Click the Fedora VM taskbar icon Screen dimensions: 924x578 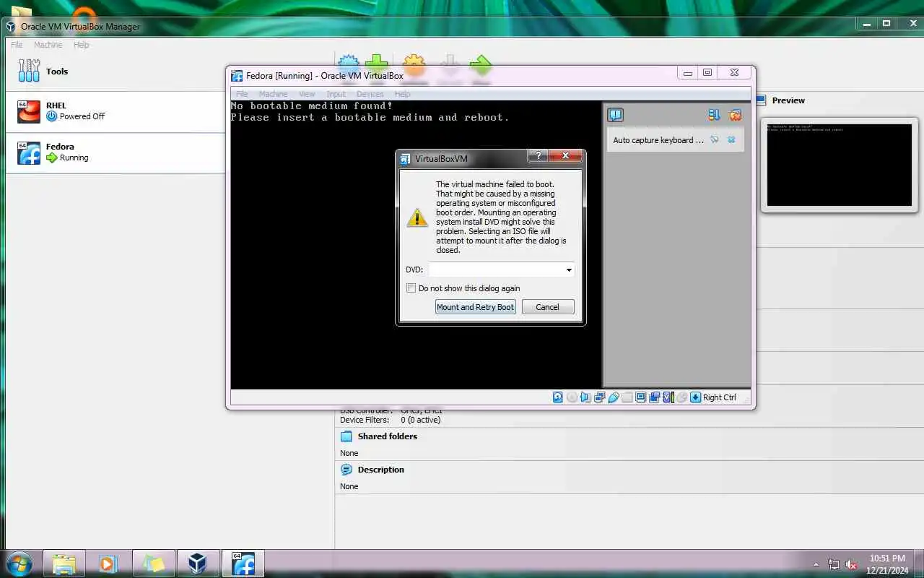243,564
